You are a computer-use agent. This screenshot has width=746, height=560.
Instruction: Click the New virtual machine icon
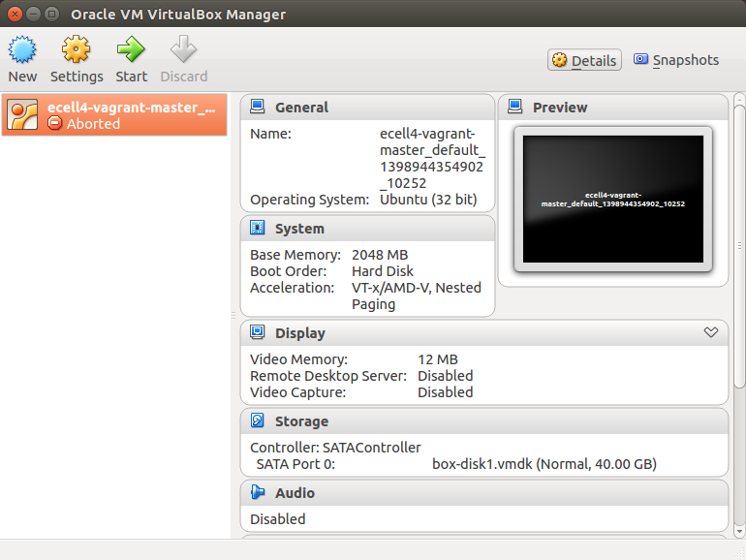(x=22, y=49)
